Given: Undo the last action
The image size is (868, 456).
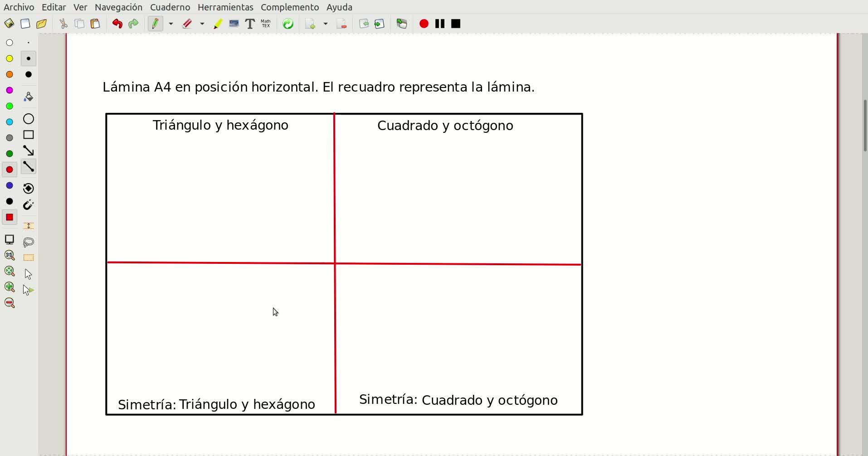Looking at the screenshot, I should [117, 24].
